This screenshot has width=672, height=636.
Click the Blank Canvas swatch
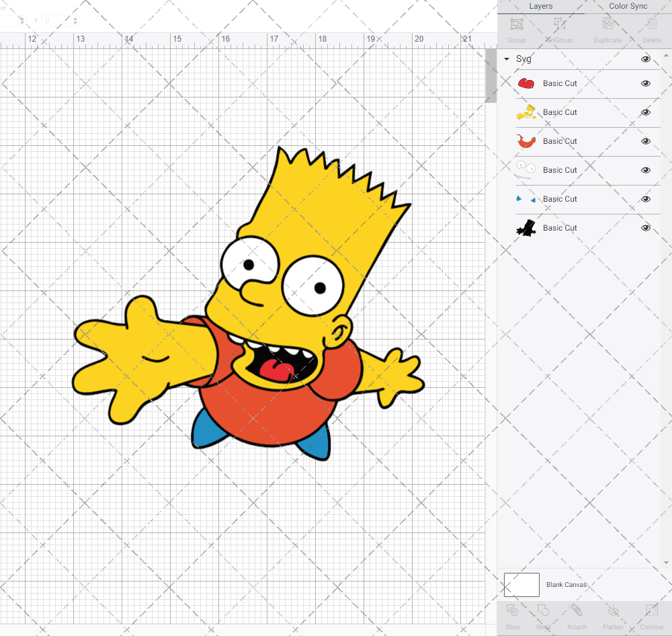point(521,584)
